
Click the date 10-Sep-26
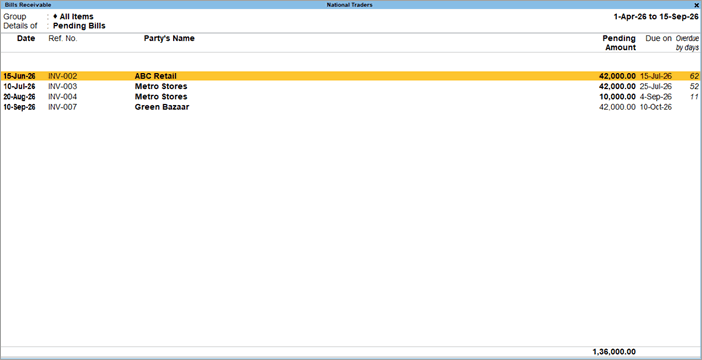pos(19,107)
